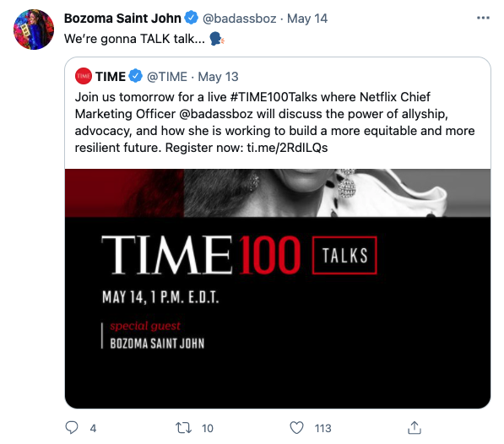Screen dimensions: 504x444
Task: Open the #TIME100Talks hashtag
Action: point(274,97)
